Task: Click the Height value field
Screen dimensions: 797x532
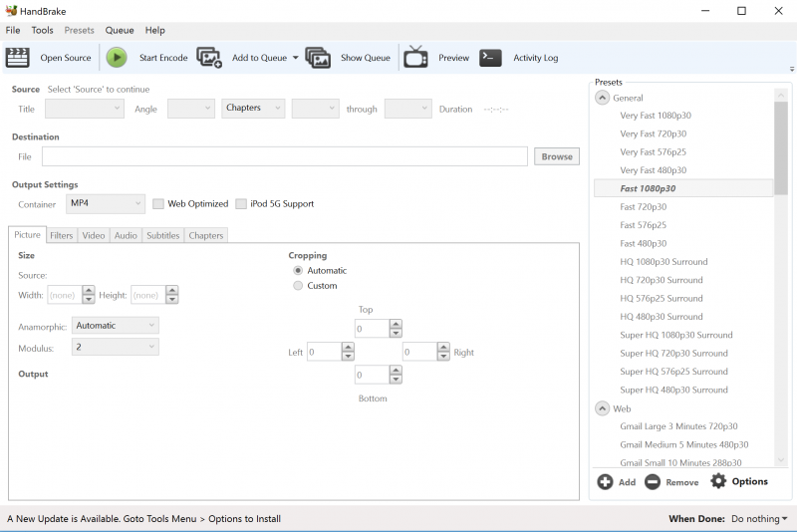Action: click(147, 295)
